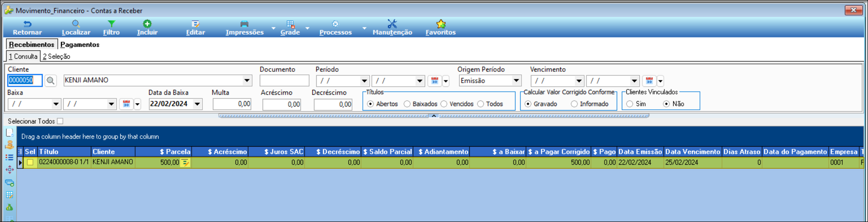Sort by $ a Pagar Corrigido header
The width and height of the screenshot is (868, 222).
(x=558, y=152)
